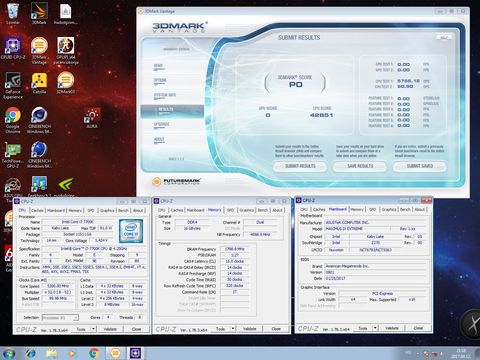Click the Futuremark Corporation logo in 3DMark Vantage
Screen dimensions: 480x360
pyautogui.click(x=176, y=181)
